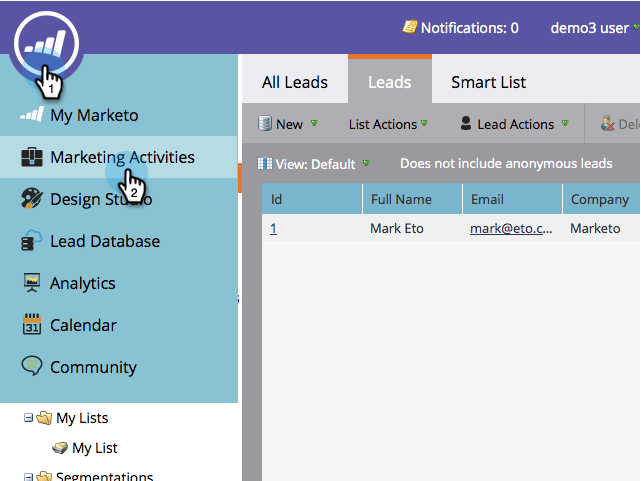The height and width of the screenshot is (481, 641).
Task: Click the Notifications note icon
Action: tap(409, 27)
